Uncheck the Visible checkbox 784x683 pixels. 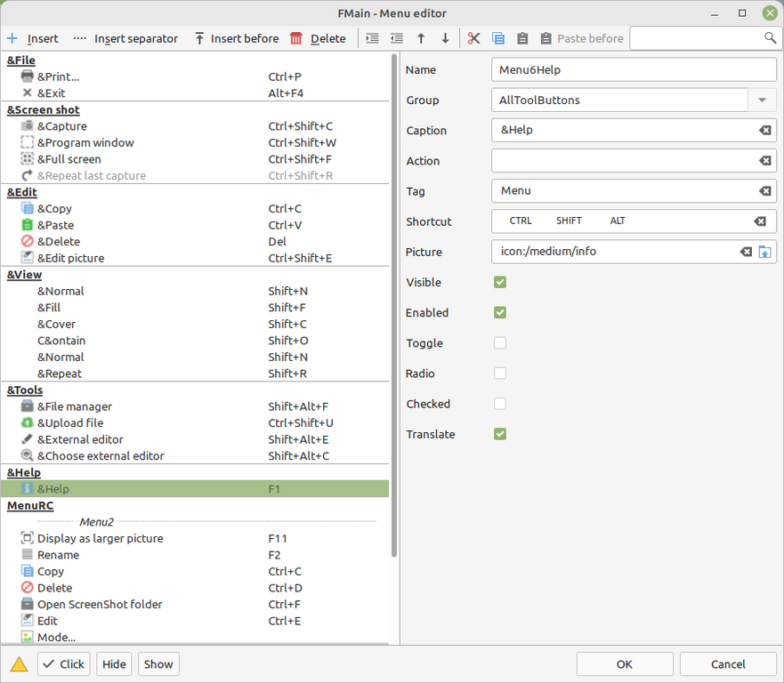pos(500,282)
